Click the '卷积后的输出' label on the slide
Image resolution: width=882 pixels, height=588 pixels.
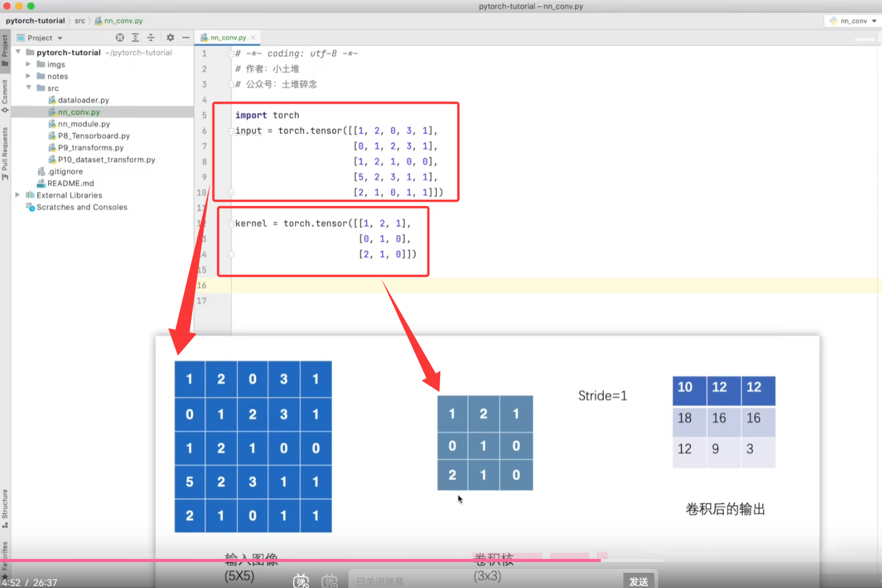click(x=725, y=509)
